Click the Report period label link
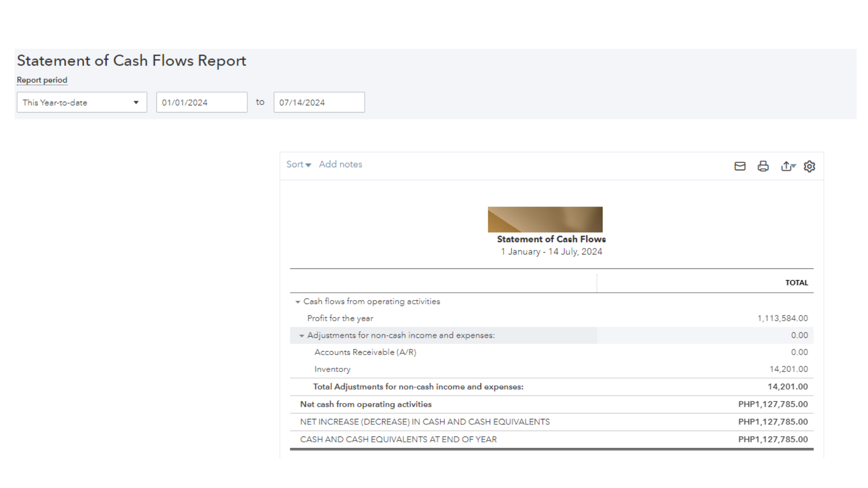The width and height of the screenshot is (868, 488). (42, 80)
